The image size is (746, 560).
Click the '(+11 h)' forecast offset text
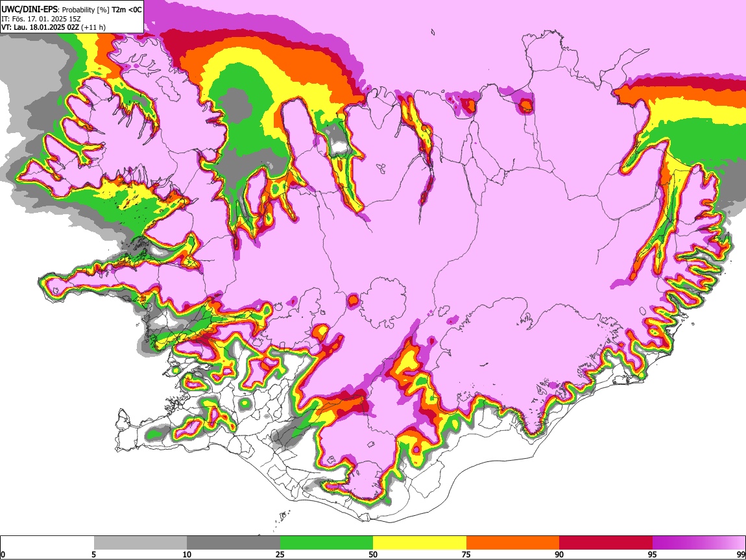93,27
